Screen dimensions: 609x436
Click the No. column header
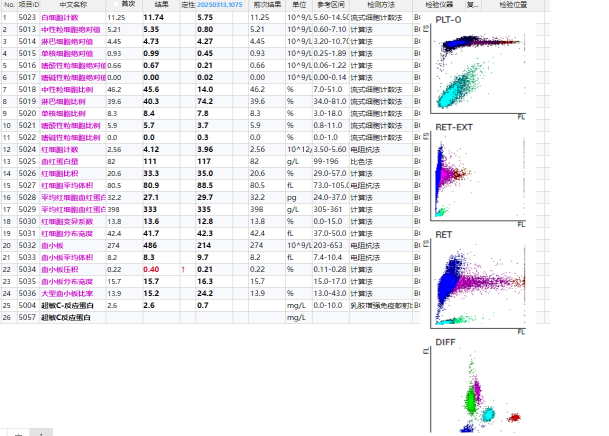[x=9, y=5]
